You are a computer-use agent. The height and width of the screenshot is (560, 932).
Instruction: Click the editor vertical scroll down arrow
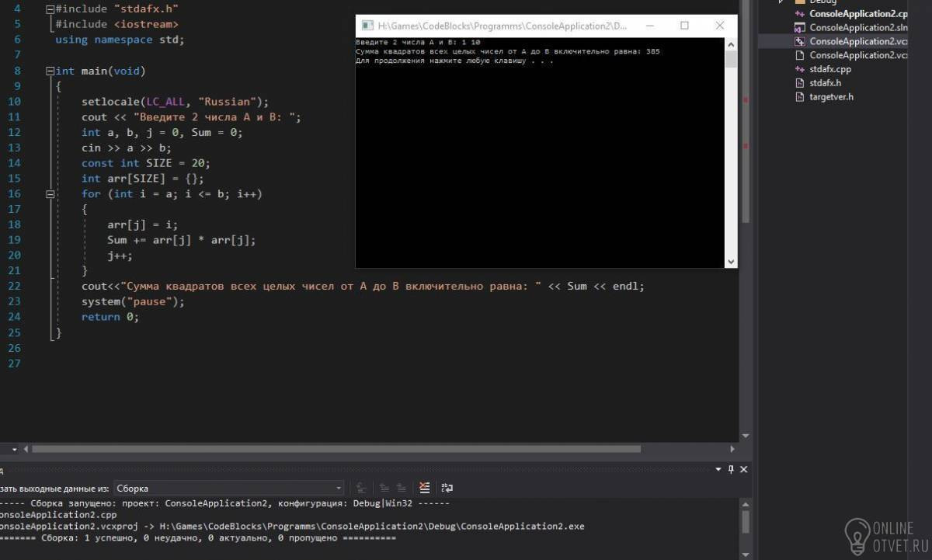(746, 436)
